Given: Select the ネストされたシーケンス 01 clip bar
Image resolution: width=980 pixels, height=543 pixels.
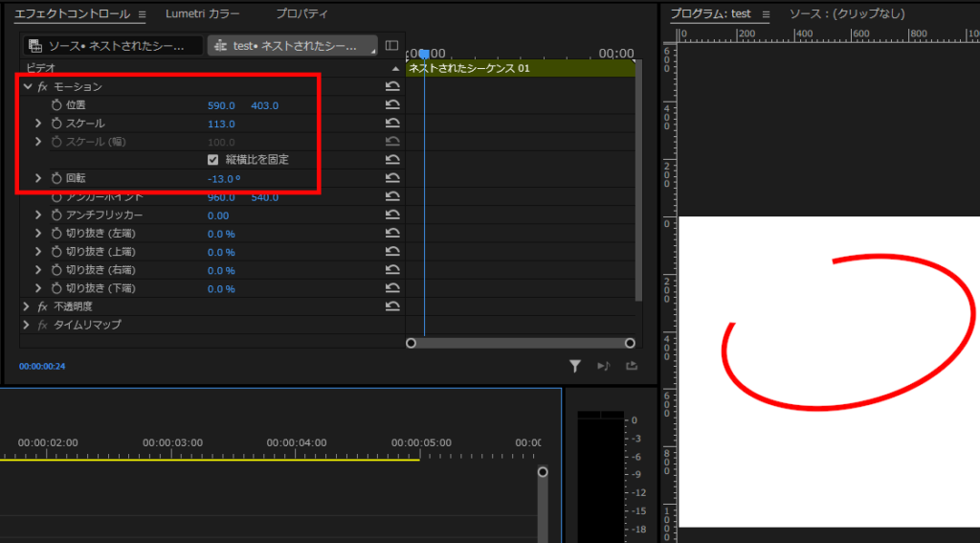Looking at the screenshot, I should point(520,68).
